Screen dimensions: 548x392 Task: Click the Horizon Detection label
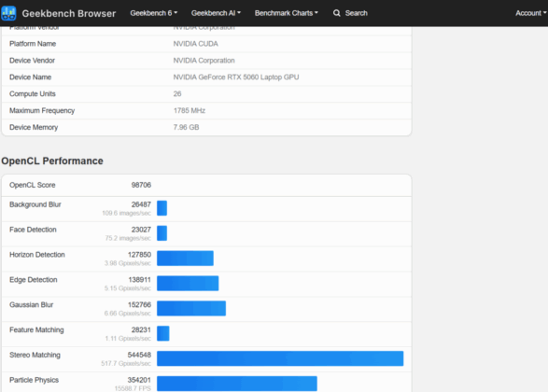37,255
